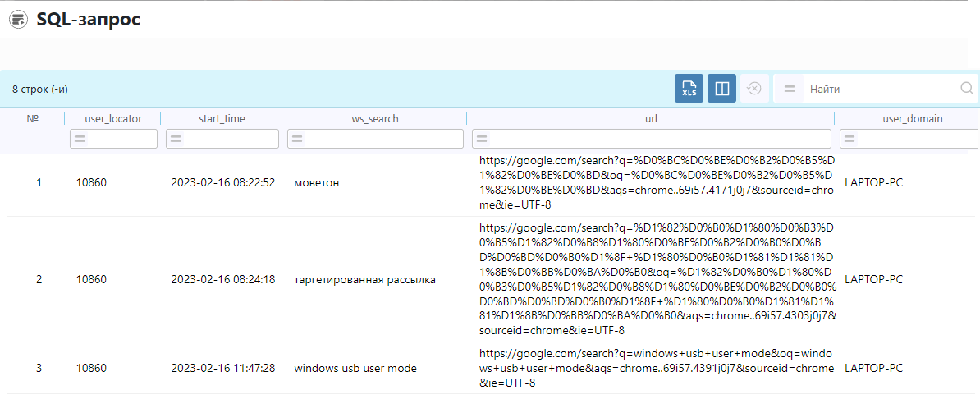Click the SQL-запрос title icon
Image resolution: width=980 pixels, height=404 pixels.
(x=18, y=21)
